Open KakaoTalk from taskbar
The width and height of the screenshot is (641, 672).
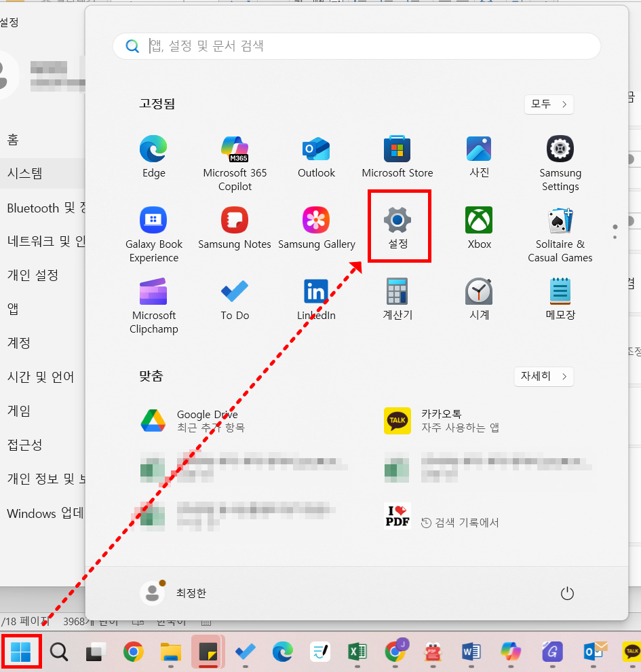[631, 652]
